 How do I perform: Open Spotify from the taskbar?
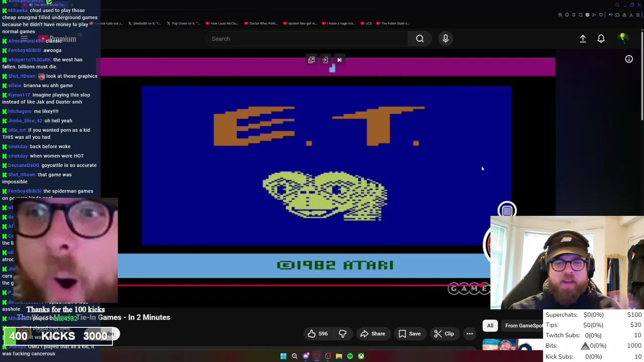[x=350, y=356]
